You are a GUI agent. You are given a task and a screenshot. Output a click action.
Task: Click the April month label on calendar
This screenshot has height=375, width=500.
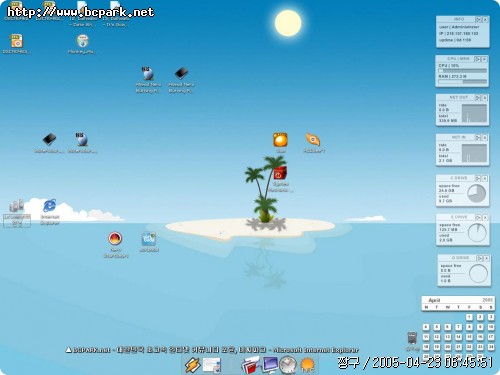[434, 300]
